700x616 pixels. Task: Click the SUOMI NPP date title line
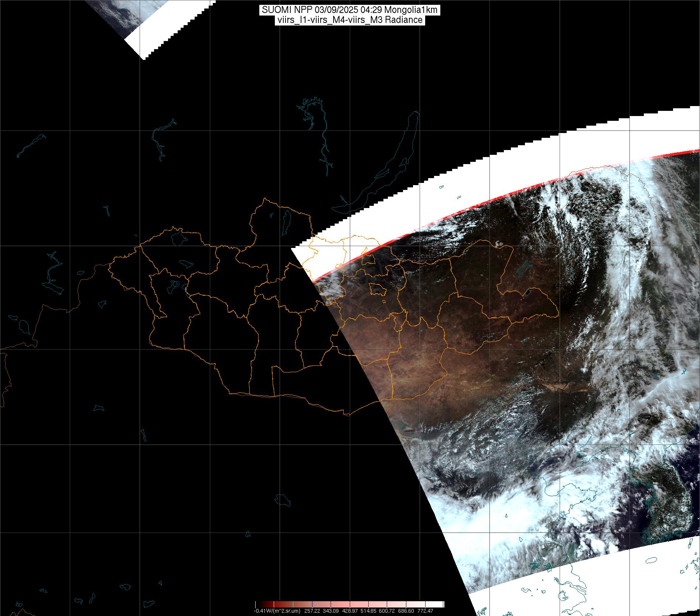tap(349, 10)
